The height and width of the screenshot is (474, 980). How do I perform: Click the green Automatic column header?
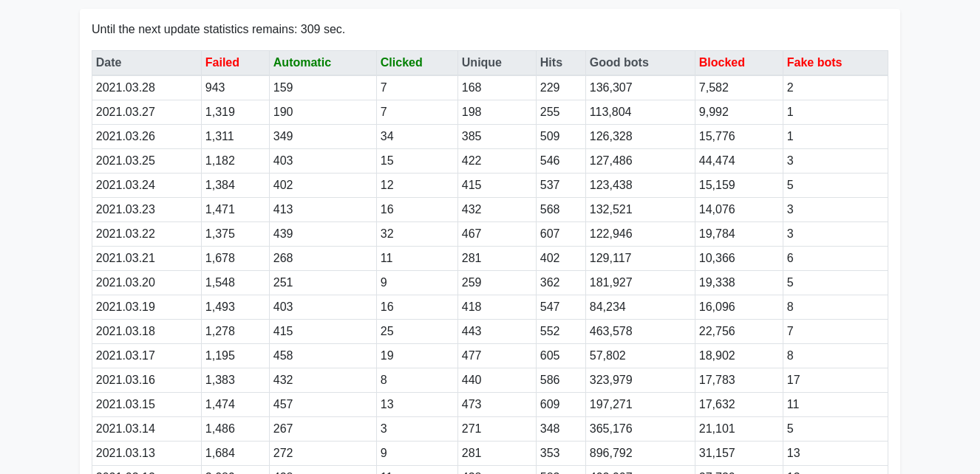pyautogui.click(x=302, y=63)
